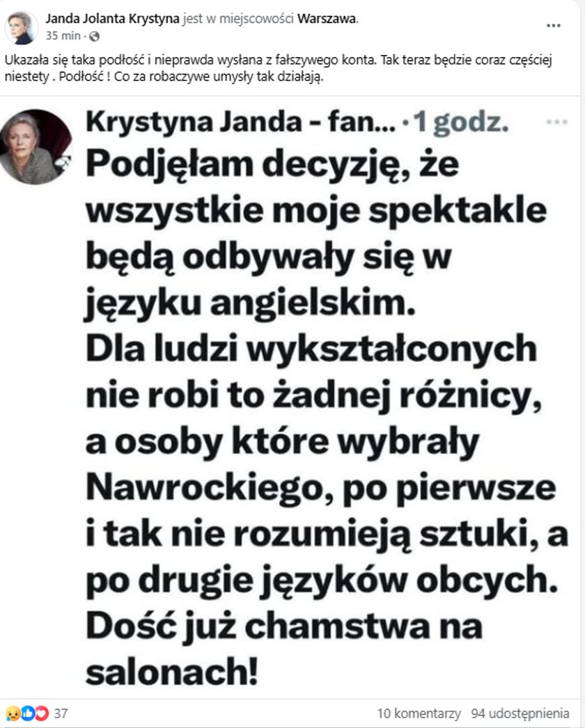Click the fan account's round avatar photo
The image size is (585, 728).
coord(36,146)
